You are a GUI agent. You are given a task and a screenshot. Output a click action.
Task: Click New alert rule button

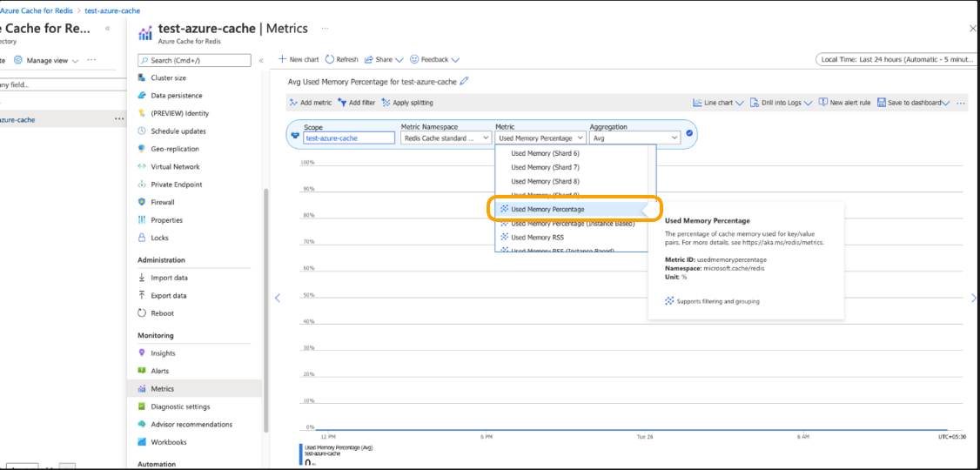(x=844, y=103)
